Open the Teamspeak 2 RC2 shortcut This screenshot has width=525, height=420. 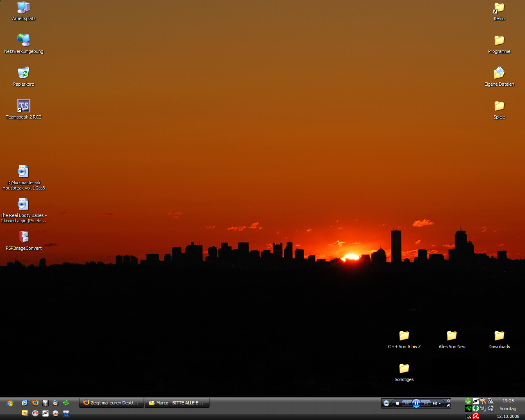pos(24,106)
